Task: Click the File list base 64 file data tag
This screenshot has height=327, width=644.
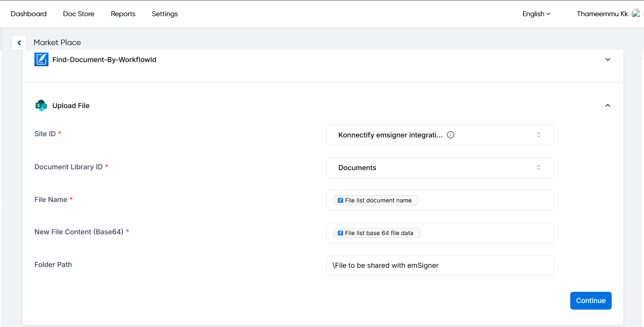Action: click(x=376, y=233)
